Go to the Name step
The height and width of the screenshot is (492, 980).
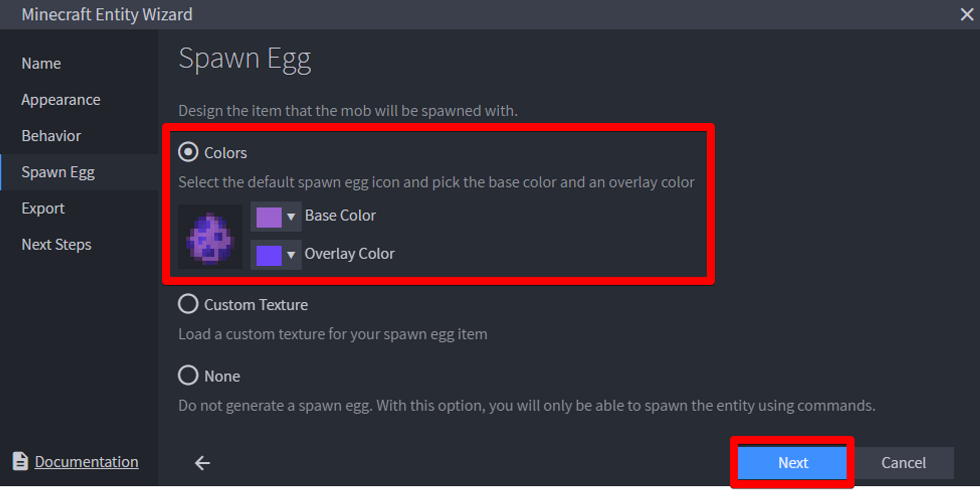tap(41, 63)
